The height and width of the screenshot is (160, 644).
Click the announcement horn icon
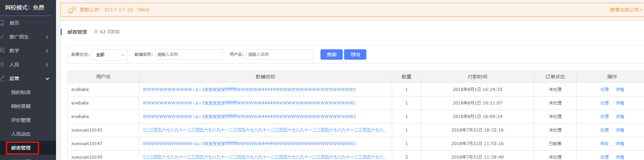coord(72,10)
